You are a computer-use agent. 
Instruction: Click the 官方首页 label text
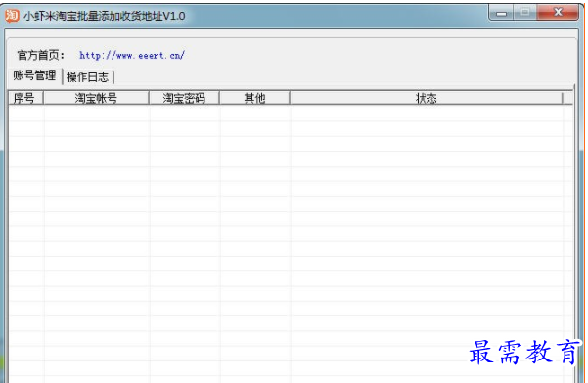click(40, 56)
